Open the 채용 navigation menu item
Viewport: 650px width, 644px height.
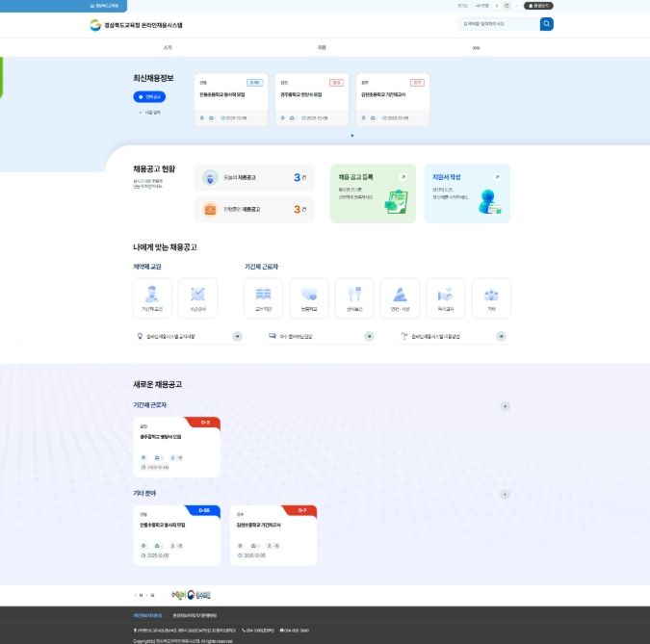(x=322, y=46)
